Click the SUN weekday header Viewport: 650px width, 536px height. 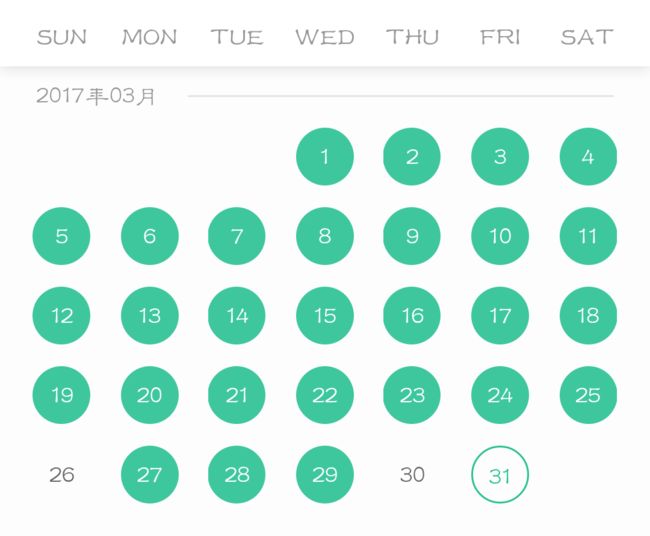[x=62, y=37]
